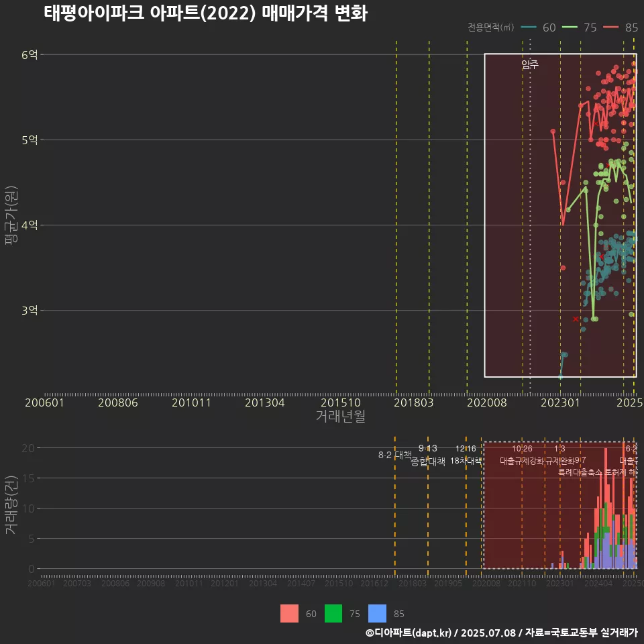
Task: Click 200806 on the upper price chart axis
Action: point(118,402)
